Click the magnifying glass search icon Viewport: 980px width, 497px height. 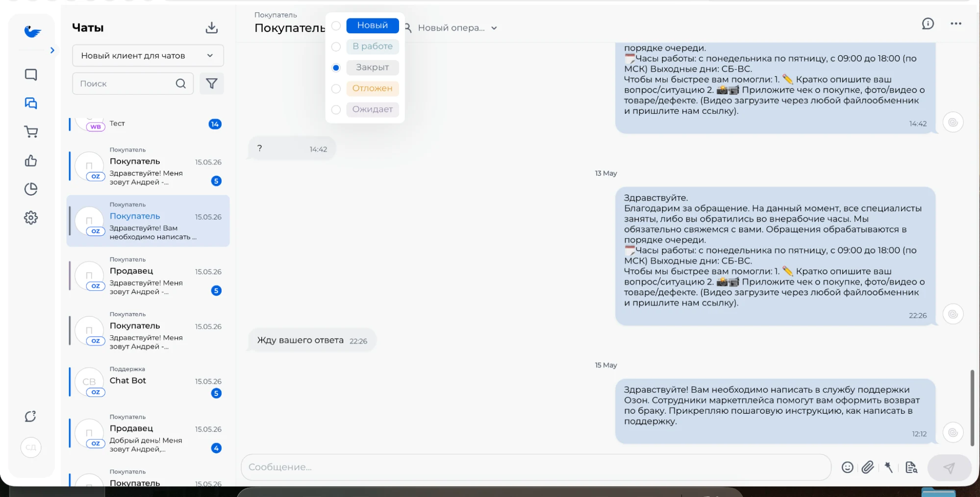[x=181, y=83]
